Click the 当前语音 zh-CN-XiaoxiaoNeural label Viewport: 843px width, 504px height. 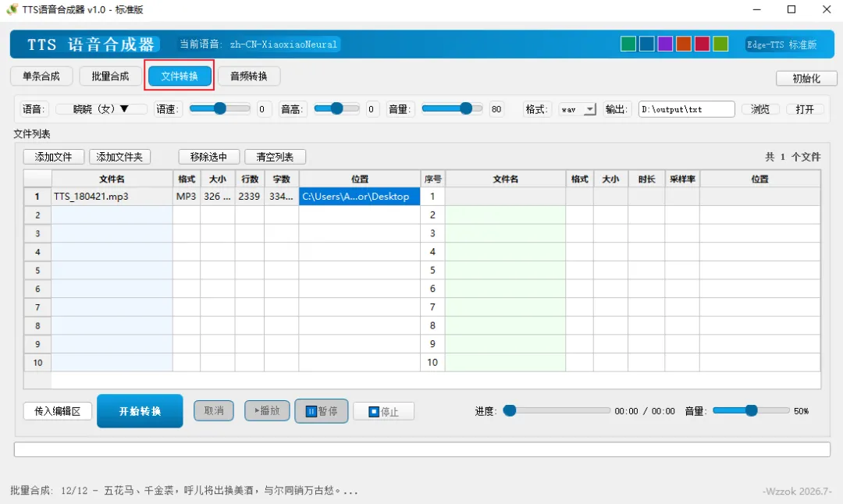coord(258,44)
